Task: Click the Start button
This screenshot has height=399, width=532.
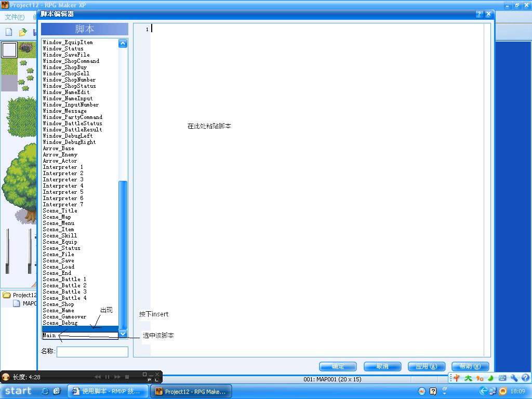Action: point(18,391)
